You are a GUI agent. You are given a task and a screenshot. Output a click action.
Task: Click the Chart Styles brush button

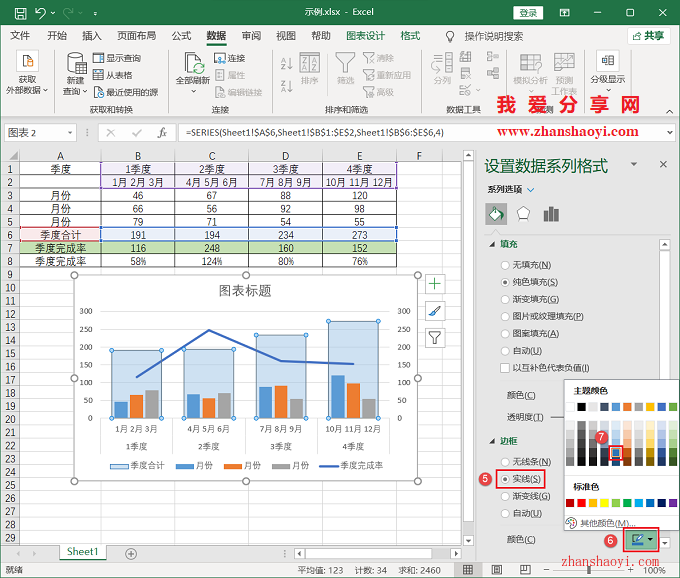coord(435,311)
